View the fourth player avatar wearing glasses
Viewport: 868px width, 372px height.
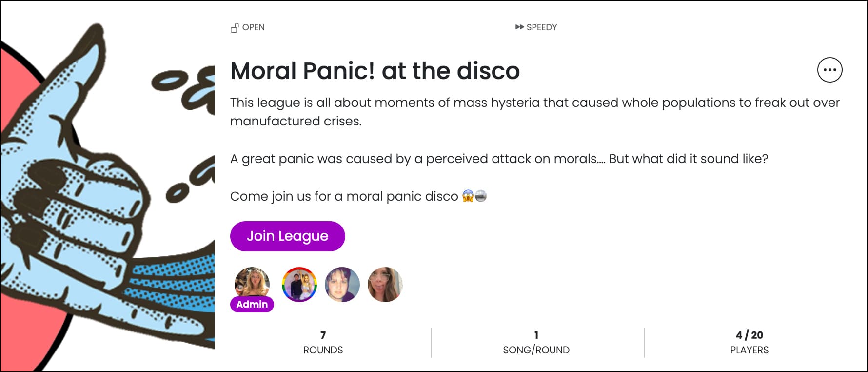(x=385, y=285)
